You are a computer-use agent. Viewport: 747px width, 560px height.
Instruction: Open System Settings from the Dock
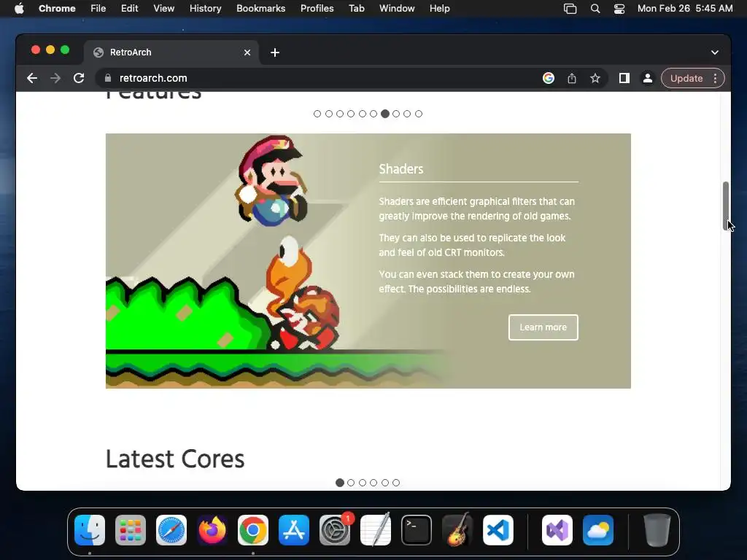[x=335, y=530]
